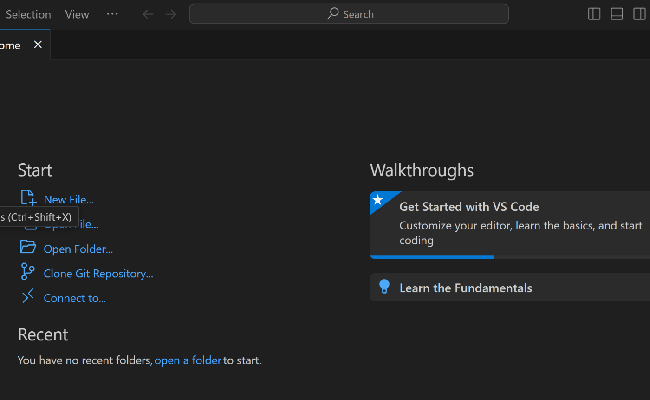Choose Clone Git Repository... link

[x=99, y=274]
